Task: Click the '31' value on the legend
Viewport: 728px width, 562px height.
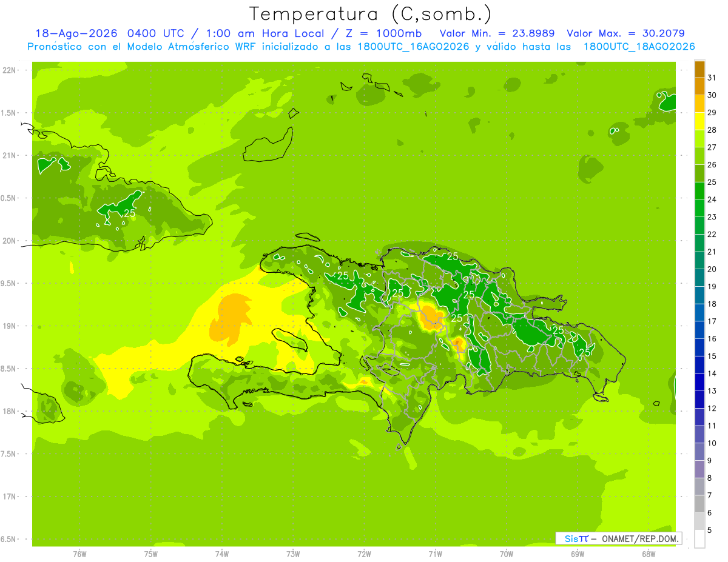Action: (712, 78)
